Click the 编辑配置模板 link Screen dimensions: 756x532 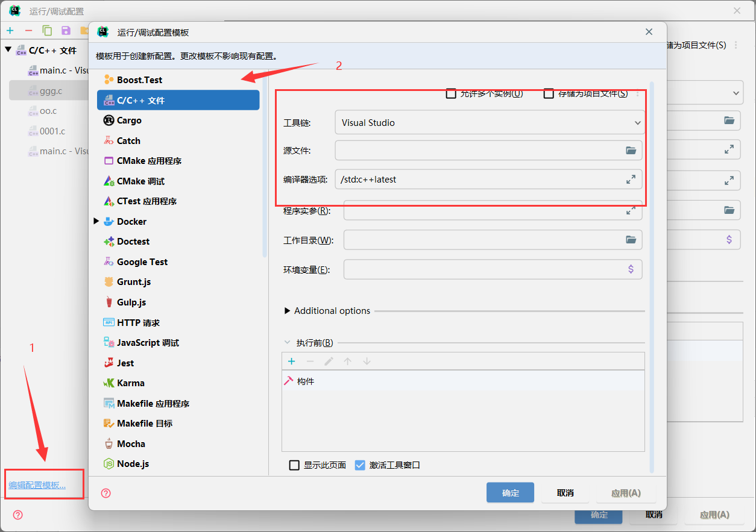click(37, 485)
